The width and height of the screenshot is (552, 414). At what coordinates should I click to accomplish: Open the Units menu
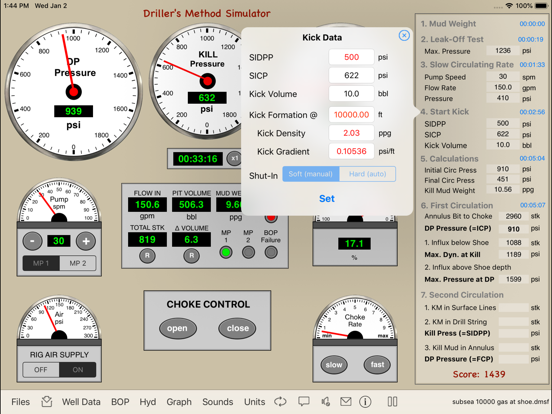pyautogui.click(x=255, y=402)
